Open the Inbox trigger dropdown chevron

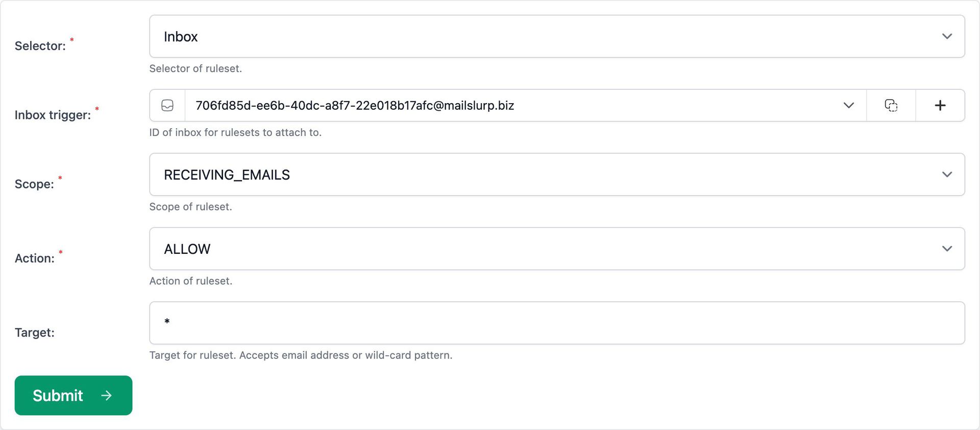pos(848,106)
